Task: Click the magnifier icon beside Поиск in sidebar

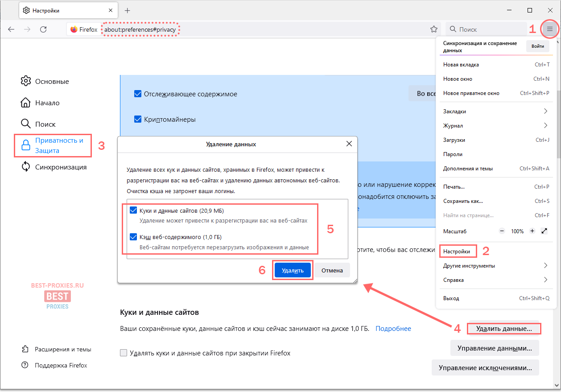Action: tap(26, 124)
